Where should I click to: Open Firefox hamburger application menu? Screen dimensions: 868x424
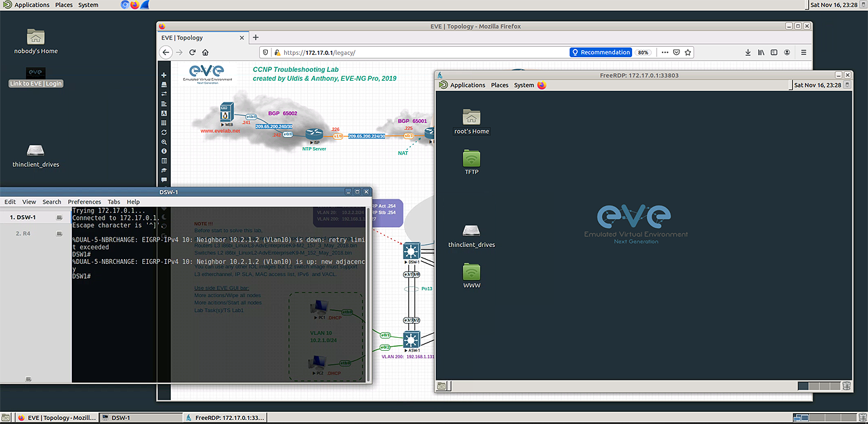[x=804, y=52]
